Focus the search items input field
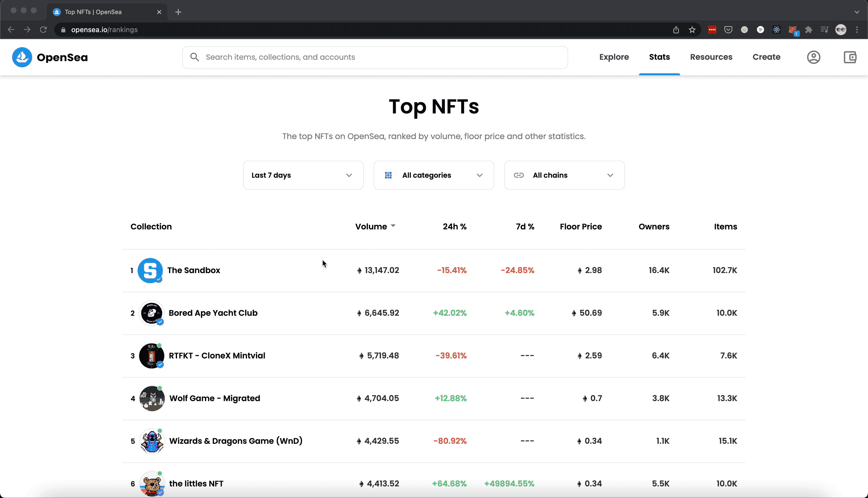Screen dimensions: 868x498 [x=375, y=57]
